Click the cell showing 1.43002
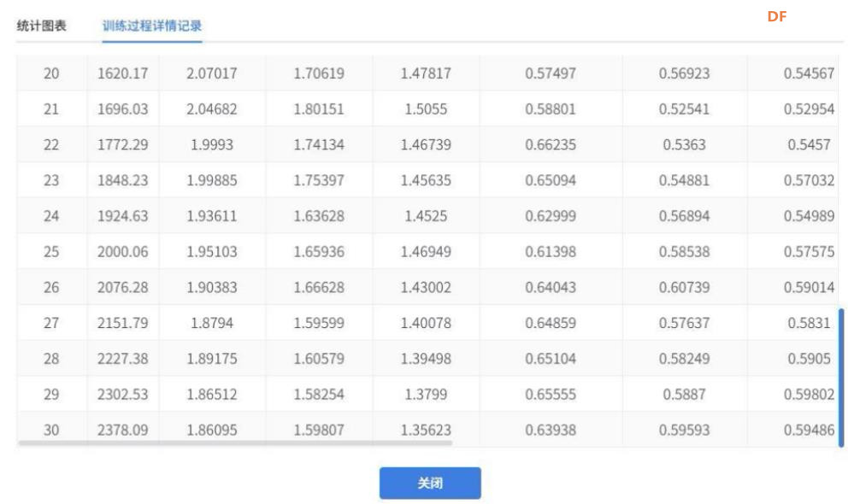Screen dimensions: 860x504 [x=426, y=287]
